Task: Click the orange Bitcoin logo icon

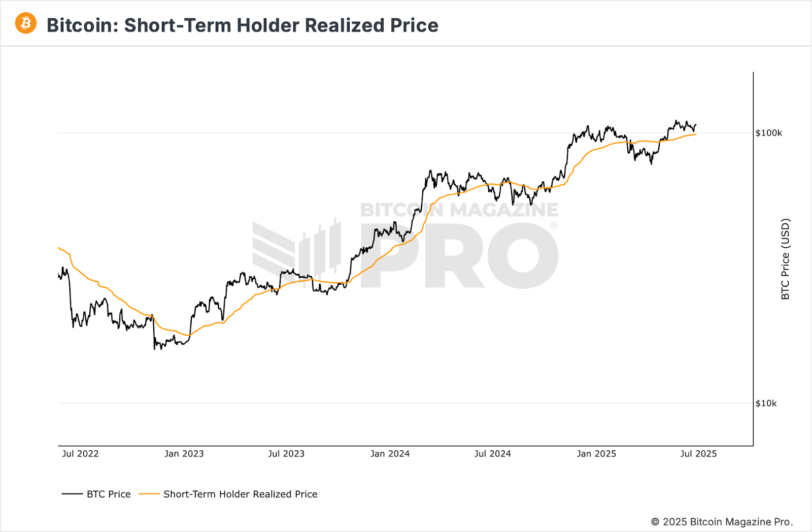Action: point(26,23)
